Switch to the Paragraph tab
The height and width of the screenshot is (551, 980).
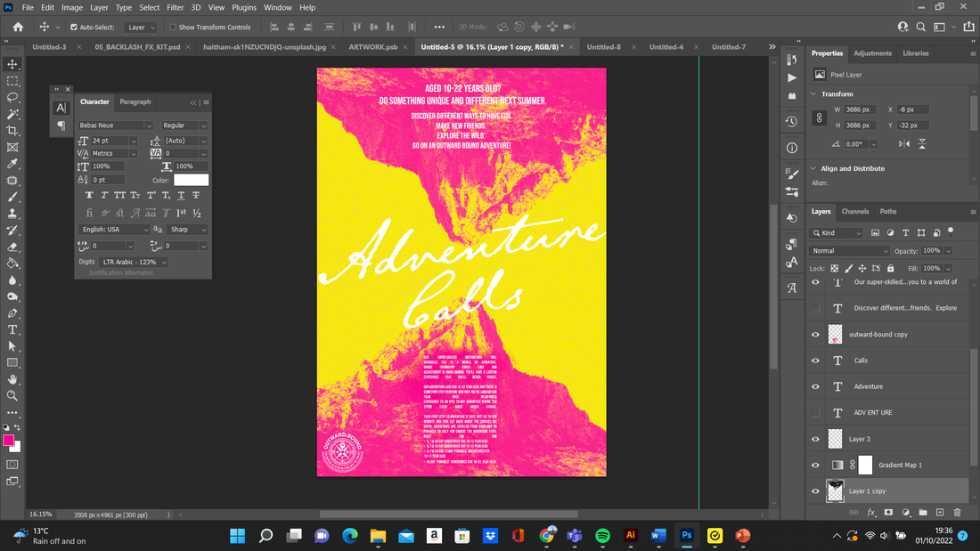click(135, 101)
